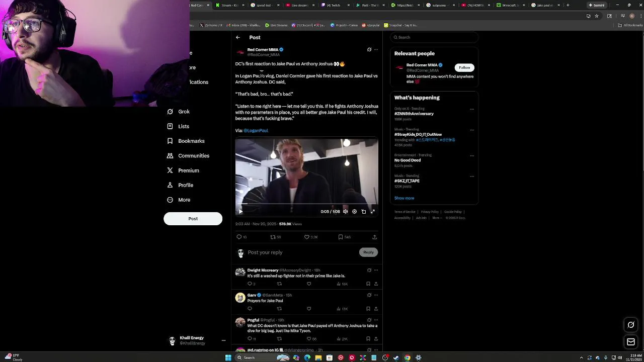Open options for #SKZ_IT_TAPE trend

[472, 176]
